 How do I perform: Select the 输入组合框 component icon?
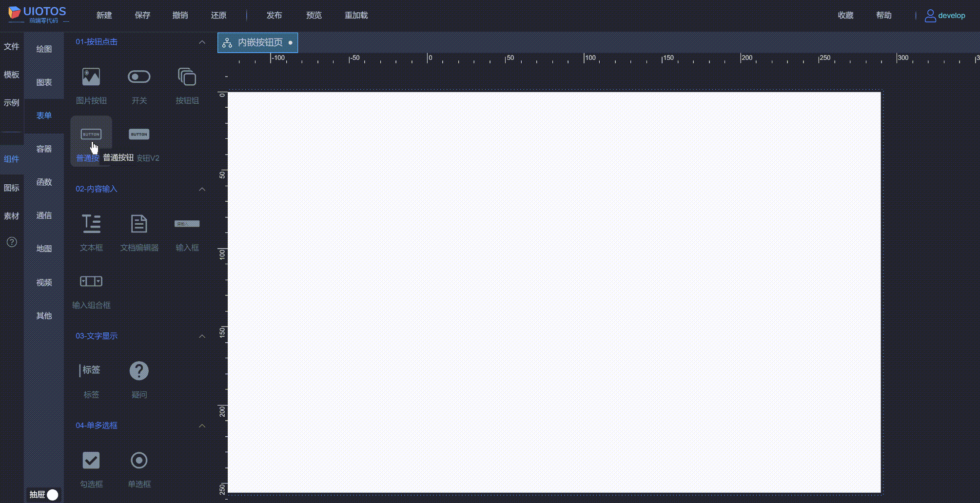tap(91, 281)
